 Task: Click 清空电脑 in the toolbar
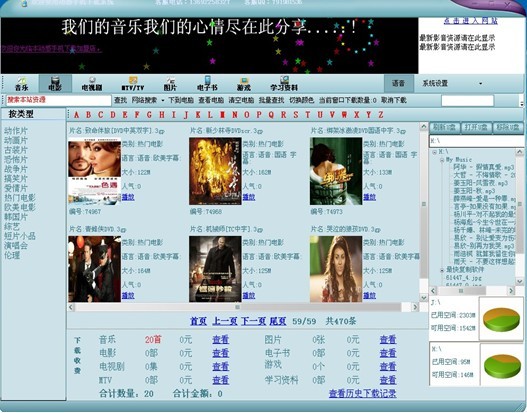pyautogui.click(x=241, y=100)
